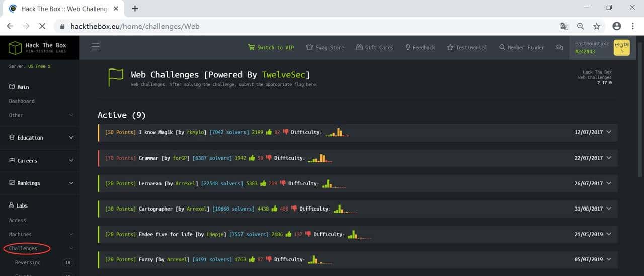Open Gift Cards page

click(x=375, y=47)
